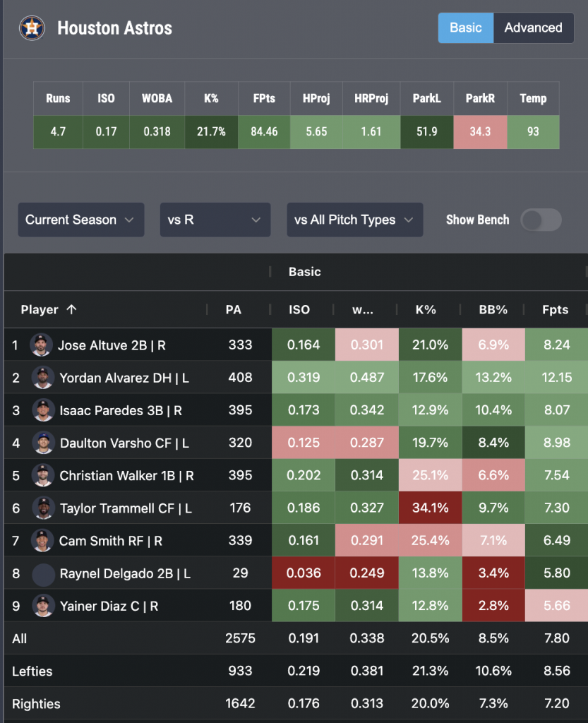Open the vs R handedness dropdown
This screenshot has height=723, width=588.
pos(215,220)
